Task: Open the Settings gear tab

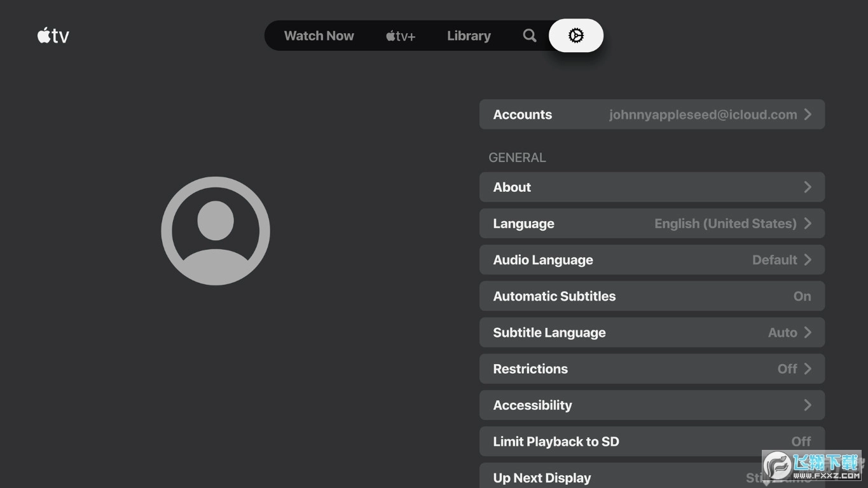Action: tap(575, 36)
